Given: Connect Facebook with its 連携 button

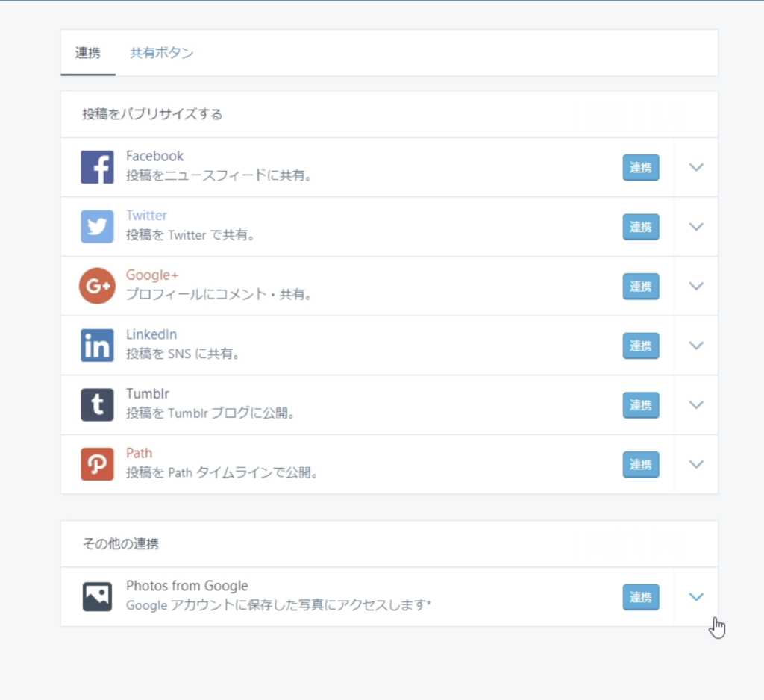Looking at the screenshot, I should [x=641, y=168].
